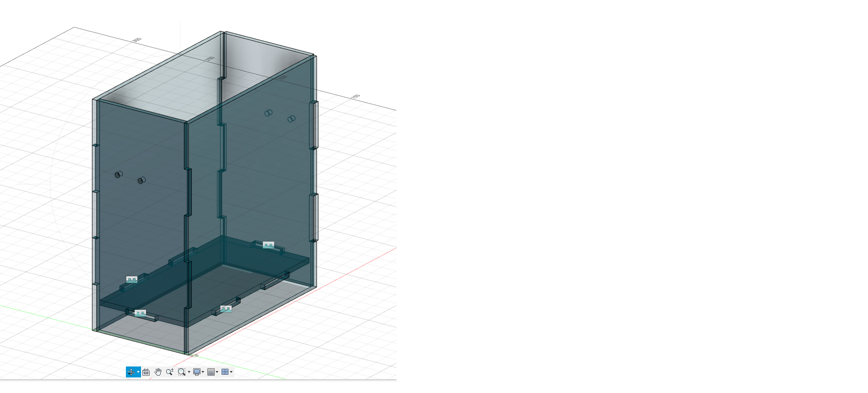Expand the Viewports dropdown arrow
The image size is (868, 393).
pyautogui.click(x=231, y=372)
